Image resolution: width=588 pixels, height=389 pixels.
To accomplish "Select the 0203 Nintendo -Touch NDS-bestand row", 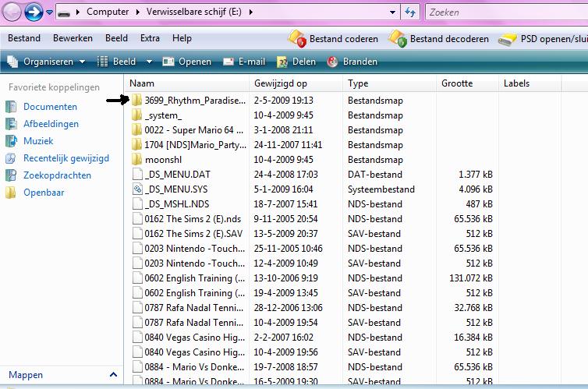I will point(313,249).
